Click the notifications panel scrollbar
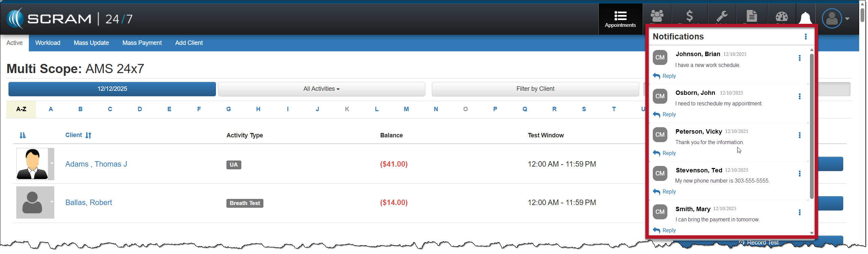Viewport: 868px width, 254px height. (x=812, y=126)
